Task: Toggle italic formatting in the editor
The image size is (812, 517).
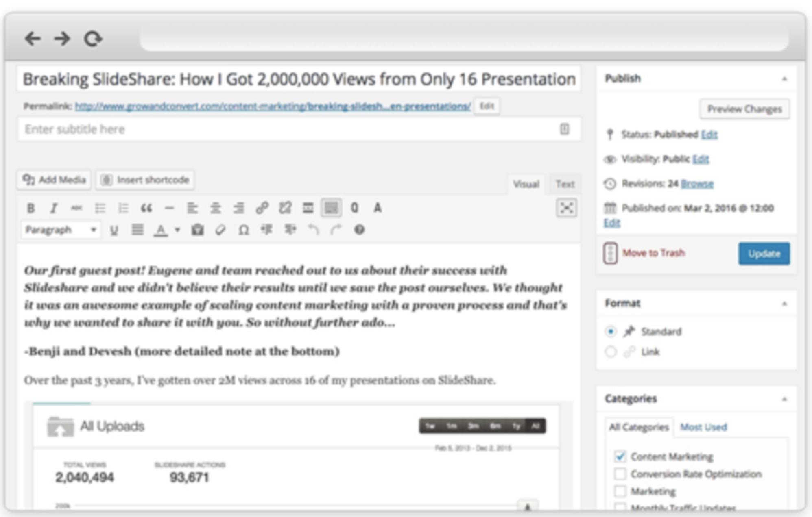Action: [x=53, y=208]
